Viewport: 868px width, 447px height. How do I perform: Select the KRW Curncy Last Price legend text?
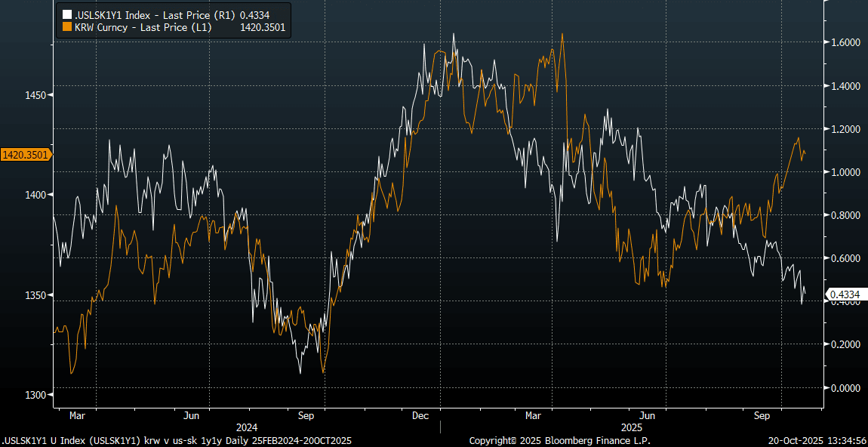[143, 27]
